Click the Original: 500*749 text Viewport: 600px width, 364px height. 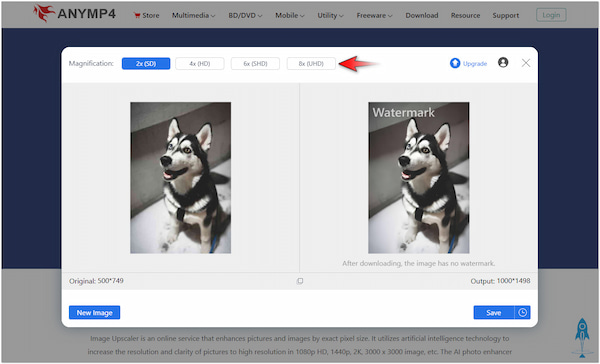96,281
